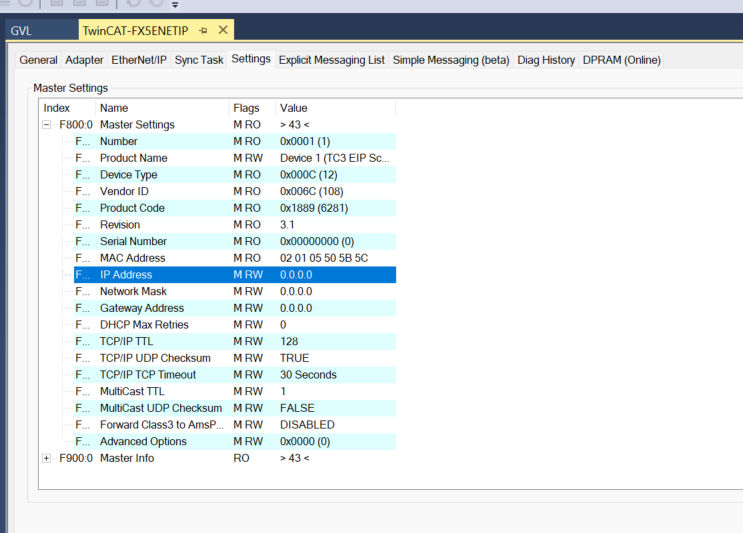
Task: Switch to the Adapter tab
Action: (84, 60)
